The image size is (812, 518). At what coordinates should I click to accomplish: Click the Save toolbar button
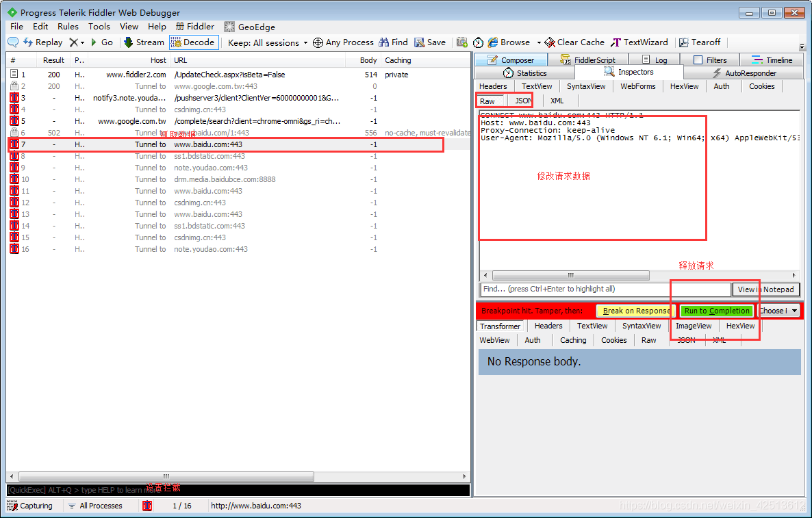coord(430,42)
